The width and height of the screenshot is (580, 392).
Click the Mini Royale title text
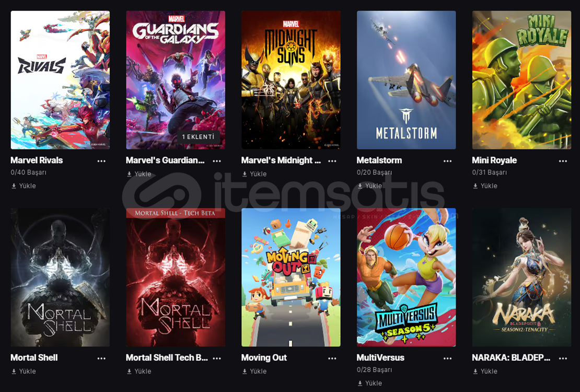pyautogui.click(x=494, y=160)
